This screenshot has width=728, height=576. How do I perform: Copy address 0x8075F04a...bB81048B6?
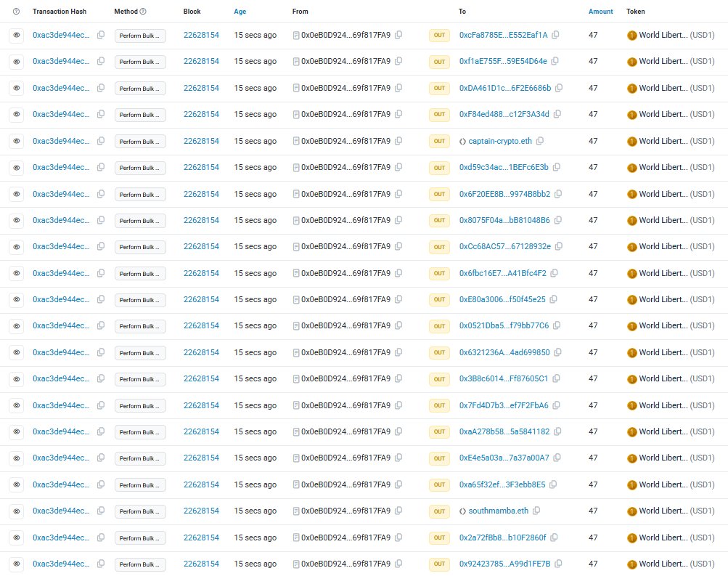558,220
